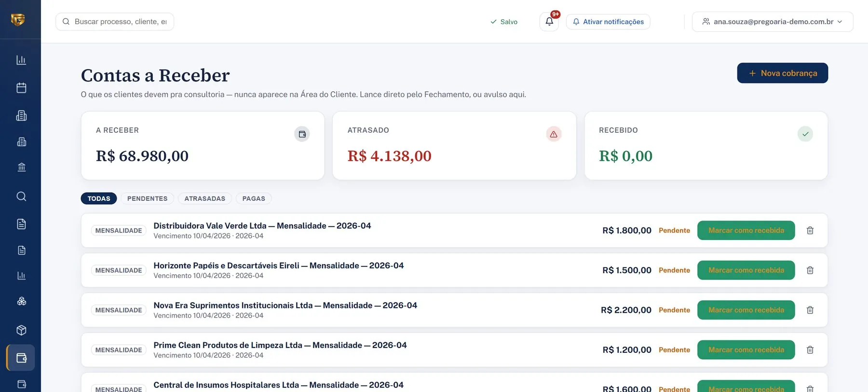Click the Nova cobrança button
Screen dimensions: 868x392
click(782, 73)
